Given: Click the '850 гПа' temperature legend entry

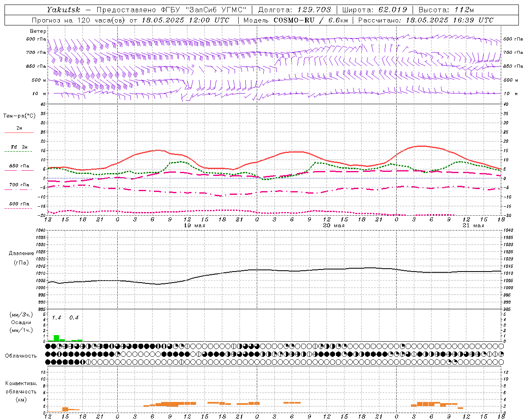Looking at the screenshot, I should pyautogui.click(x=19, y=166).
